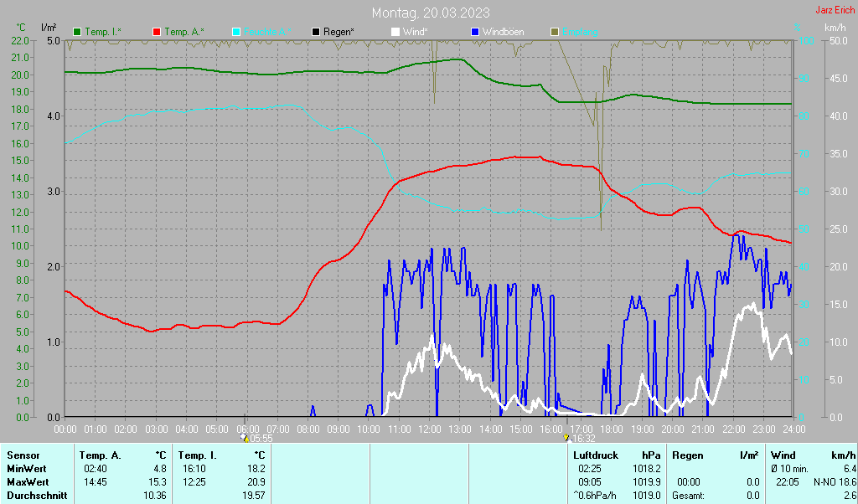Click sunrise time '05:55' below the axis
Image resolution: width=858 pixels, height=504 pixels.
click(x=261, y=439)
